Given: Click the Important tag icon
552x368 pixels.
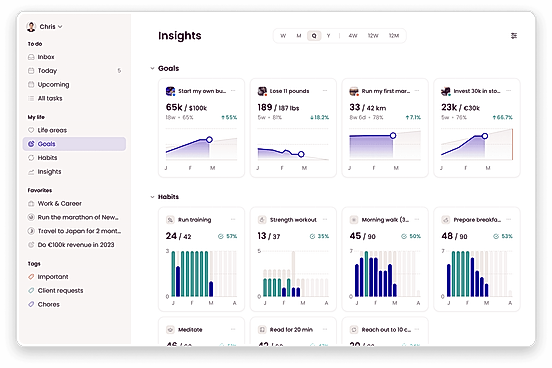Looking at the screenshot, I should (x=31, y=277).
